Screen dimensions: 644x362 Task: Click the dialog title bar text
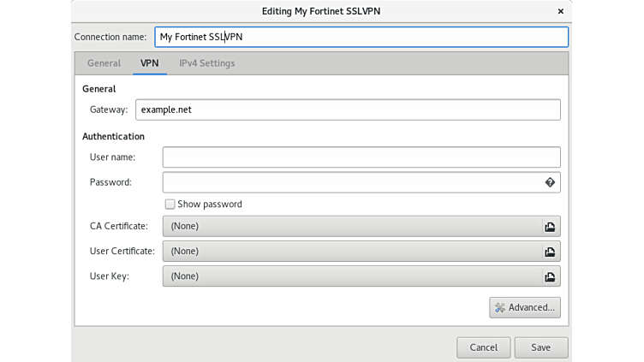point(322,11)
